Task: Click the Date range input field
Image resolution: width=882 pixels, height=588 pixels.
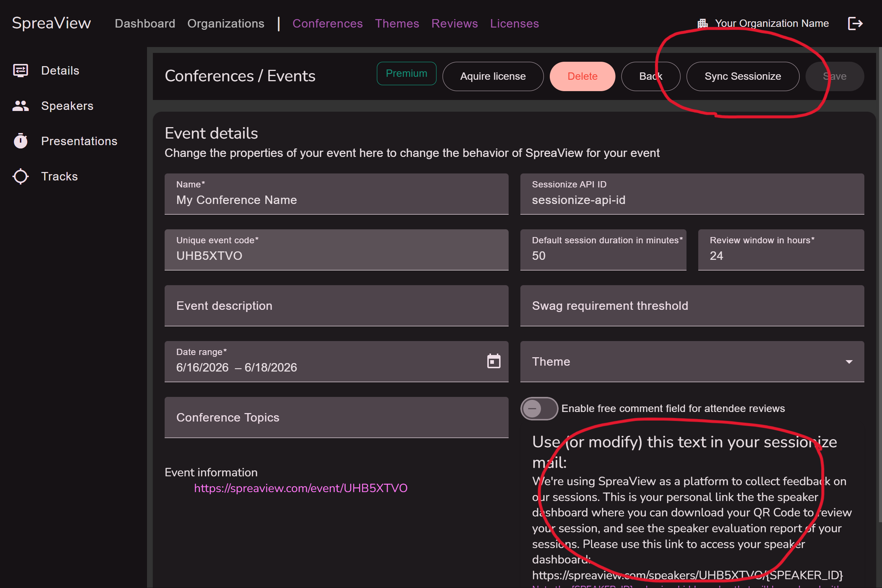Action: (336, 362)
